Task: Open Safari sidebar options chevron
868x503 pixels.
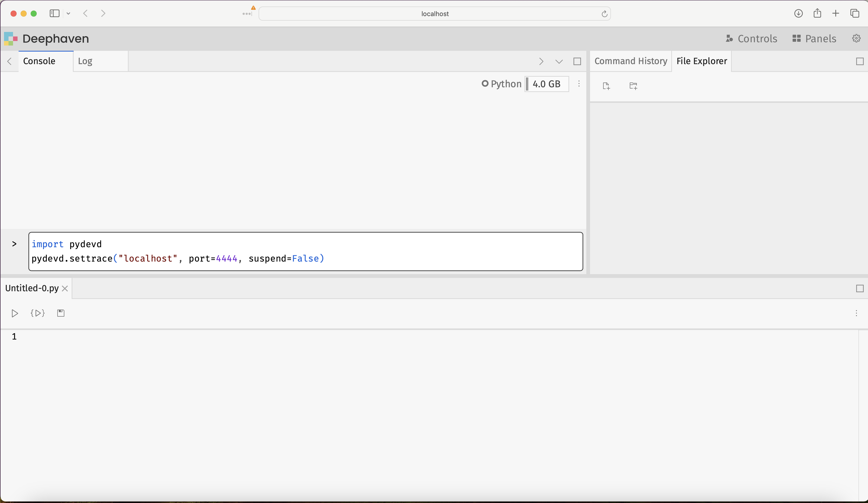Action: 68,13
